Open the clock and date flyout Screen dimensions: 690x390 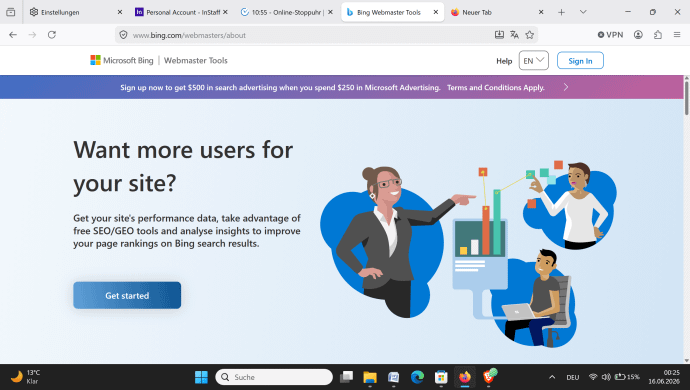point(664,377)
